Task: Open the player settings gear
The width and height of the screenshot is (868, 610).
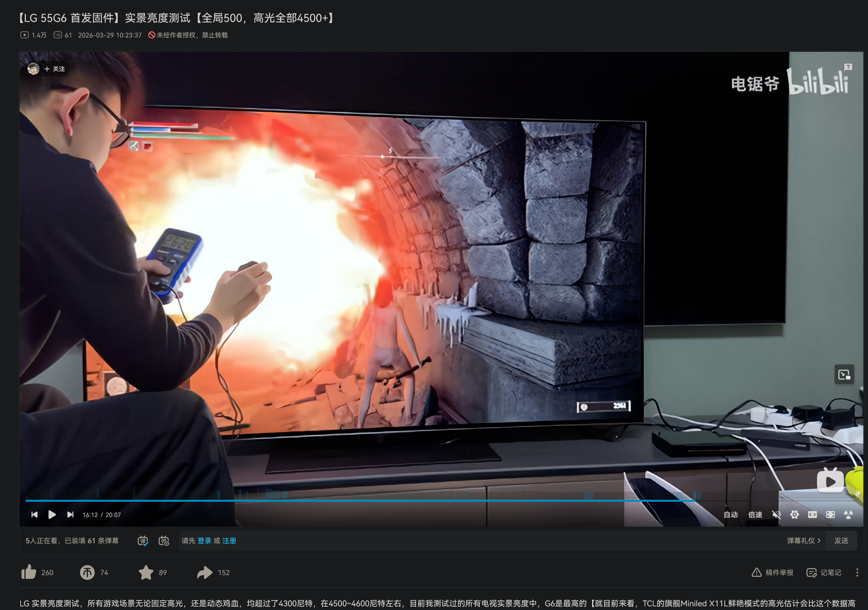Action: click(794, 515)
